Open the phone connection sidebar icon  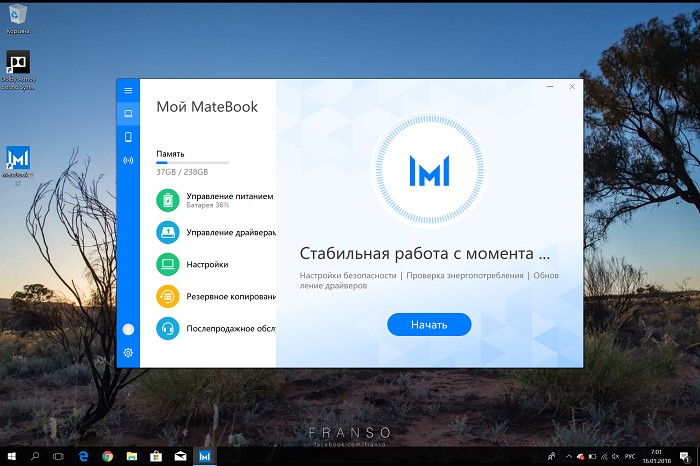[128, 137]
